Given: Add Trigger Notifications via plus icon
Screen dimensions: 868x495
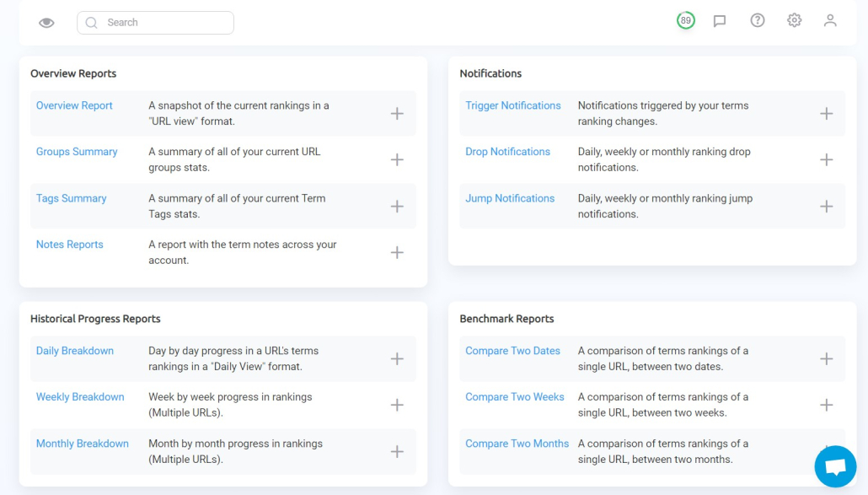Looking at the screenshot, I should click(x=827, y=114).
